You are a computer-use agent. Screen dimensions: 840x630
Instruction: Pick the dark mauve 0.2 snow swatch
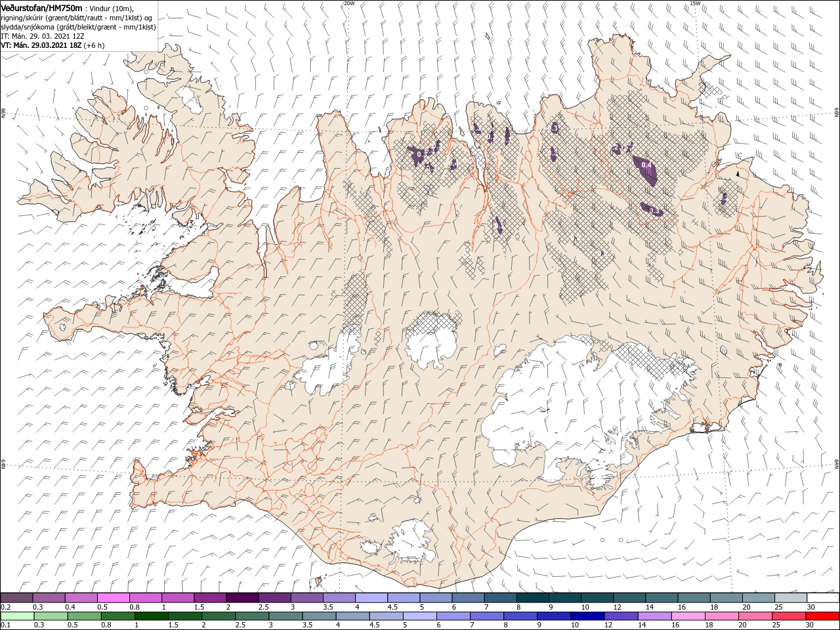click(x=17, y=598)
